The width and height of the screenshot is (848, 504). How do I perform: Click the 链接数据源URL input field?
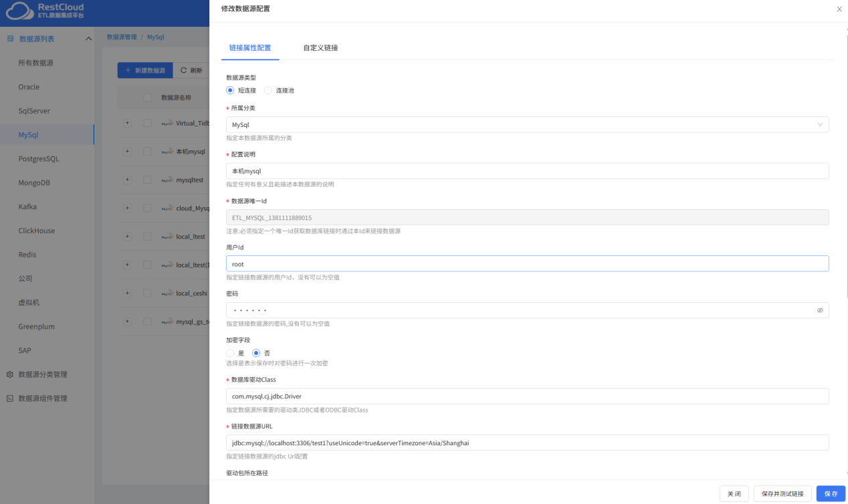(528, 443)
